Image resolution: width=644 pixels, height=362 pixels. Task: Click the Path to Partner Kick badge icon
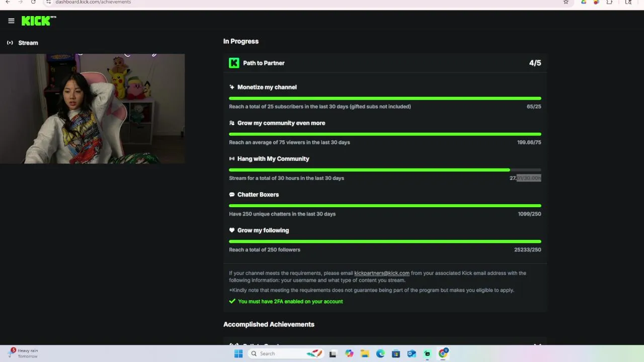234,63
